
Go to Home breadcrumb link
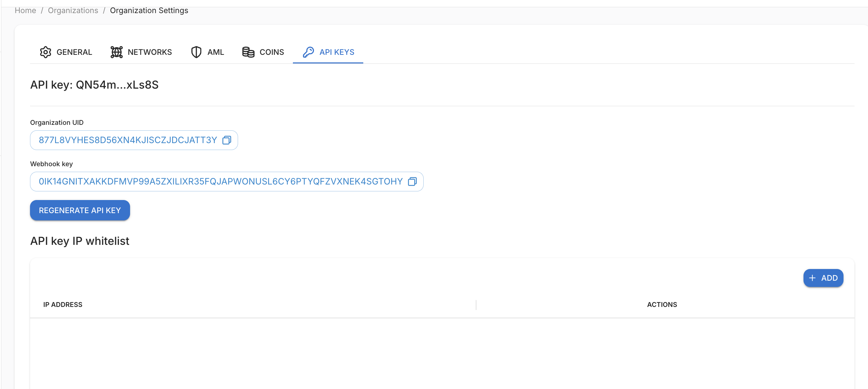(26, 11)
